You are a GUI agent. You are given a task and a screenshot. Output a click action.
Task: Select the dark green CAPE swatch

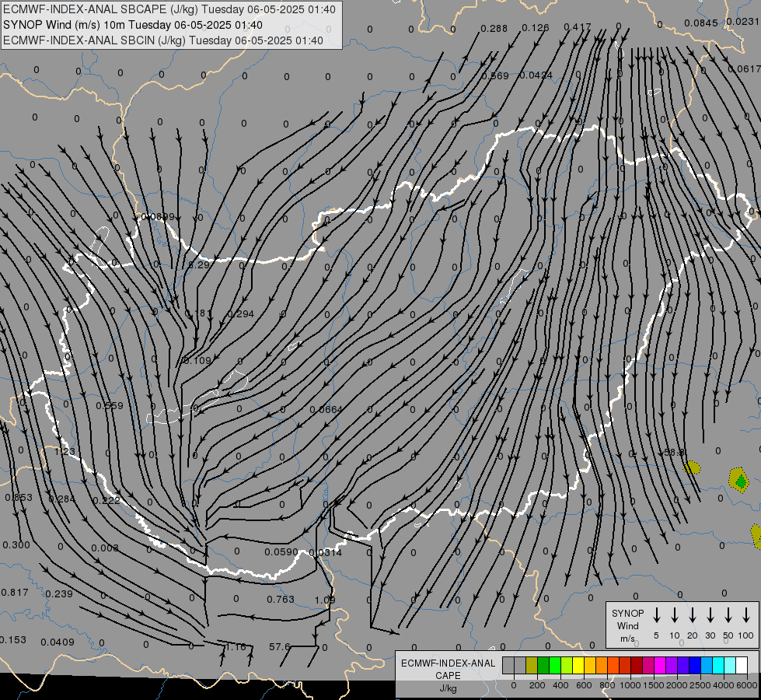[543, 666]
